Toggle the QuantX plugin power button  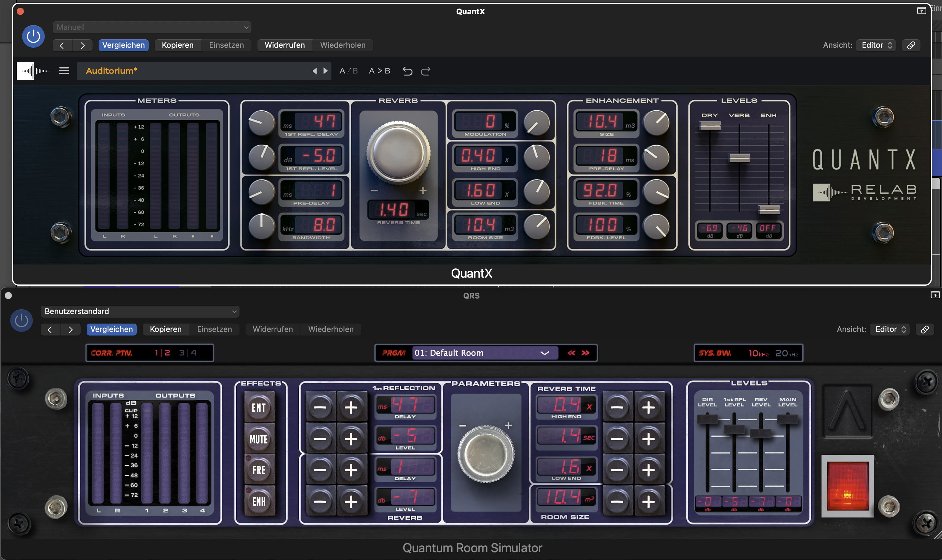(x=33, y=36)
